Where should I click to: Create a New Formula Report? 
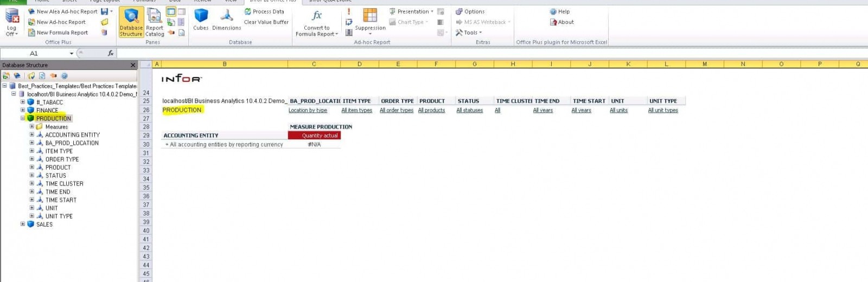coord(58,33)
